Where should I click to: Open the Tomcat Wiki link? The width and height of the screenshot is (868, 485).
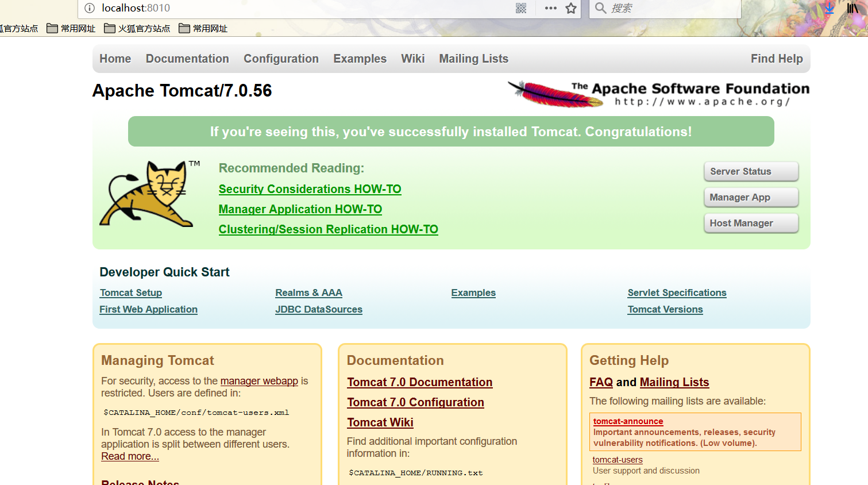[380, 422]
